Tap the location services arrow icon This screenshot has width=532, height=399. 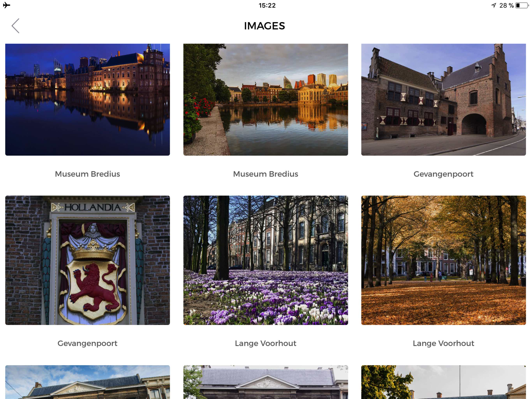(493, 5)
